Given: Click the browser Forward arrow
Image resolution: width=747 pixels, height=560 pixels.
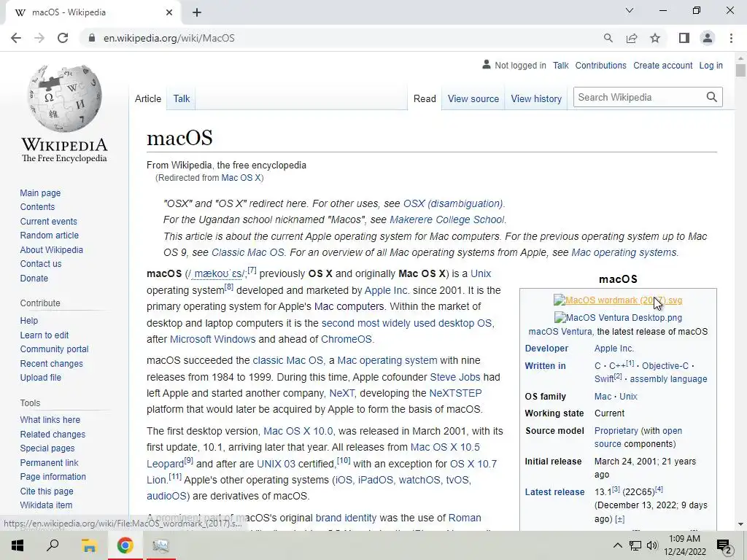Looking at the screenshot, I should click(39, 38).
